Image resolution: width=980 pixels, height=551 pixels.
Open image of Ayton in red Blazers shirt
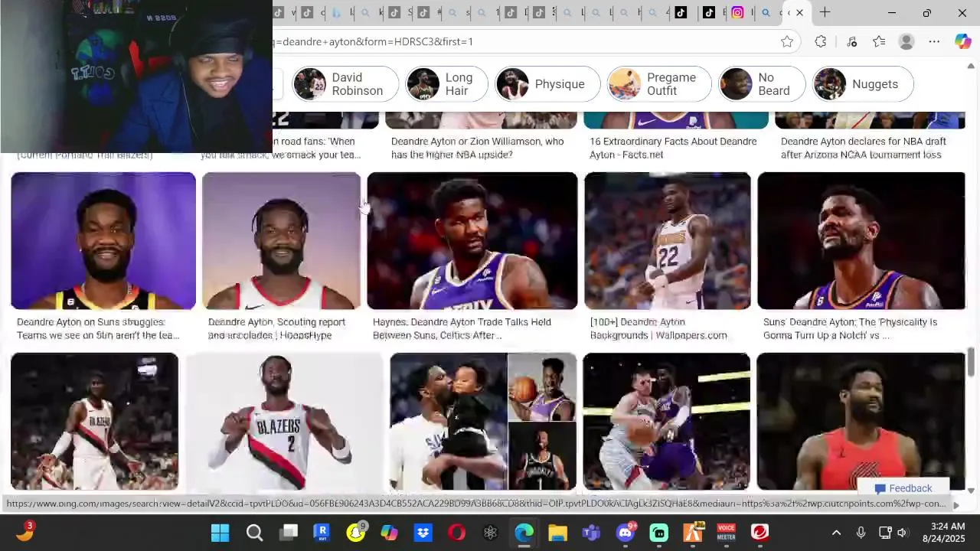click(x=861, y=421)
